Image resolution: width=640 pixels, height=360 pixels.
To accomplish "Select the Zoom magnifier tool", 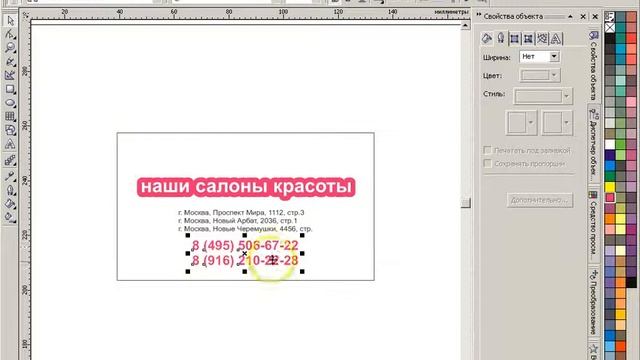I will (x=10, y=48).
